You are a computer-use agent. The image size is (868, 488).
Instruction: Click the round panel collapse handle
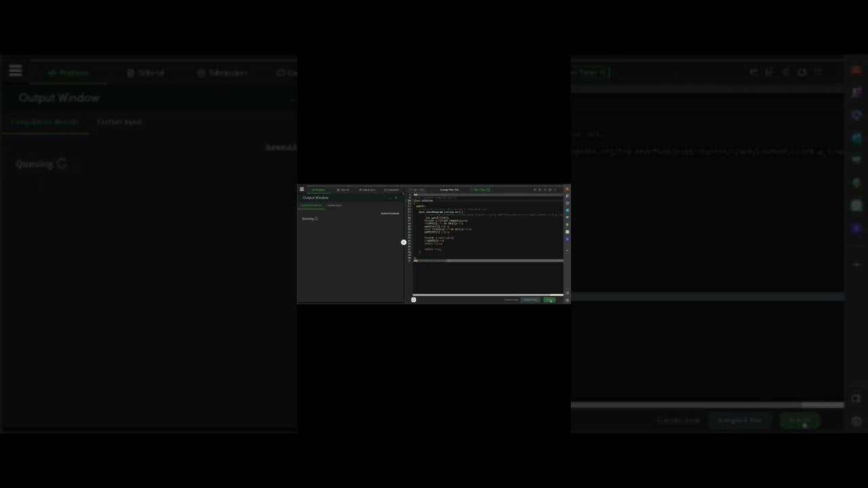pos(403,242)
